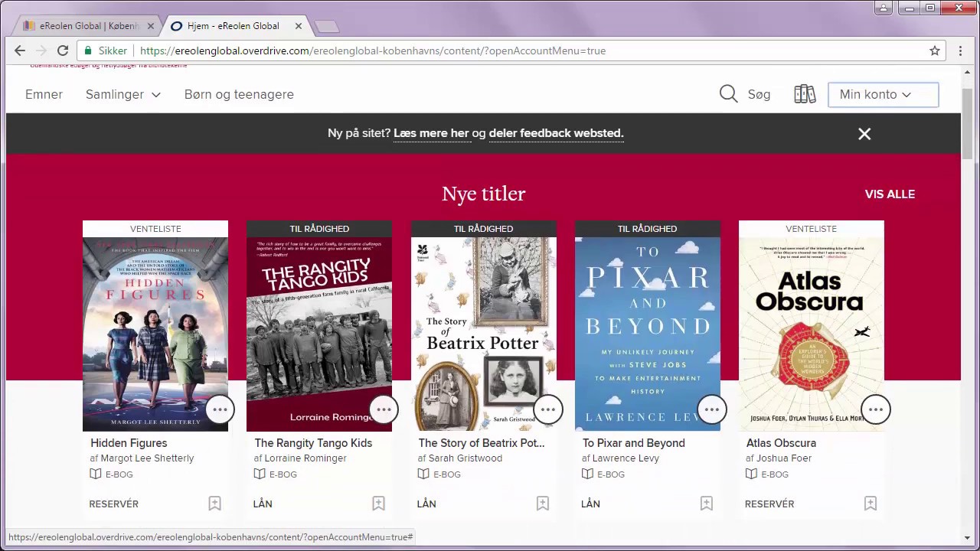Open the search magnifier icon
Viewport: 980px width, 551px height.
(x=728, y=94)
